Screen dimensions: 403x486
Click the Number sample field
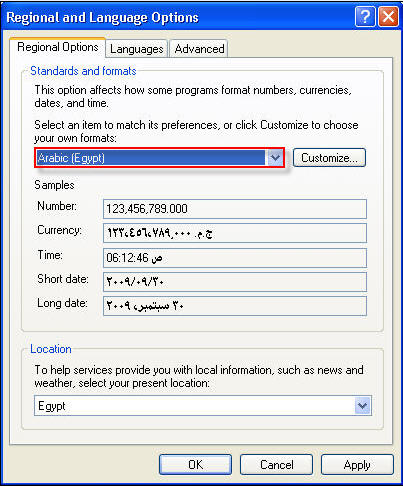(235, 209)
